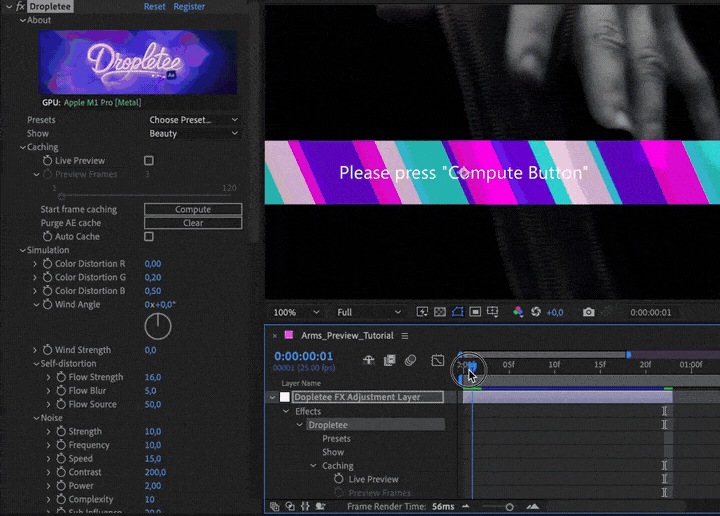
Task: Click the show channel color icon
Action: tap(517, 313)
